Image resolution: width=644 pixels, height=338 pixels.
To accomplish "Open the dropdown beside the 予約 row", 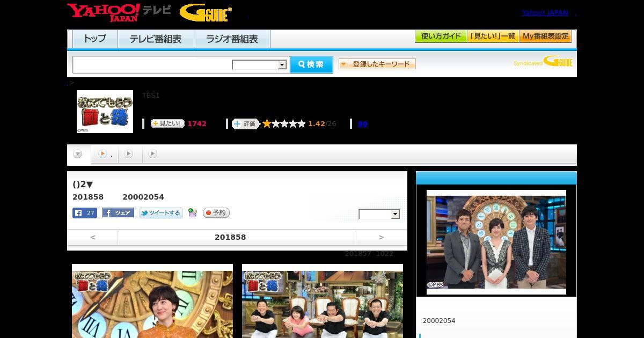I will [379, 214].
